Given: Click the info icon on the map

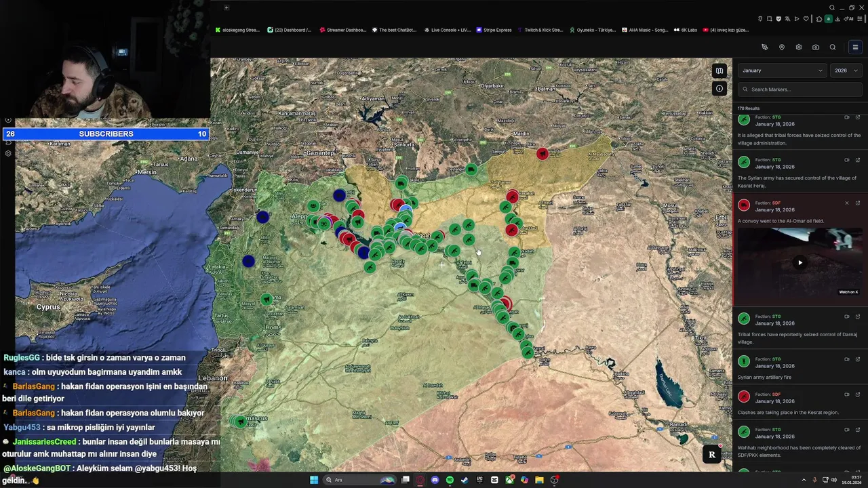Looking at the screenshot, I should (719, 89).
